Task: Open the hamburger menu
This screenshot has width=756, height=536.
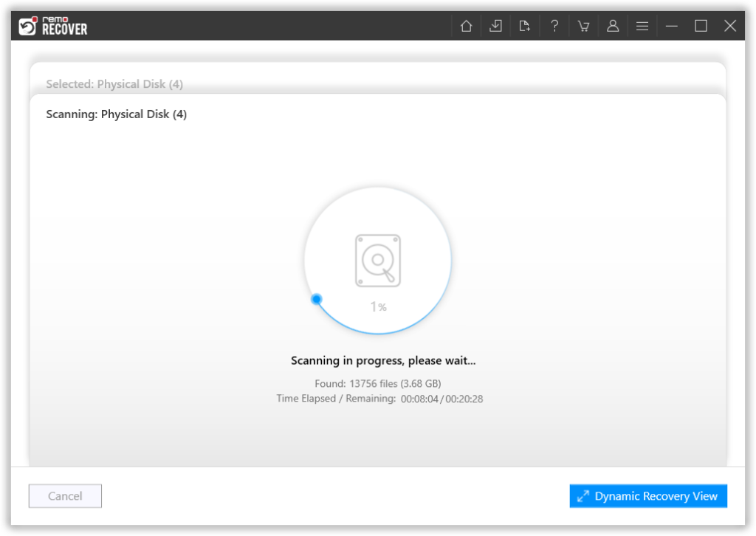Action: (642, 25)
